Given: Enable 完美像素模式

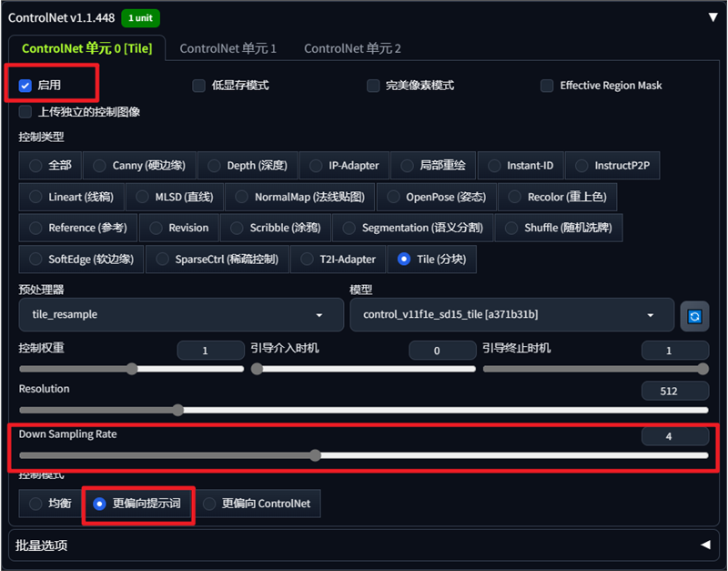Looking at the screenshot, I should [x=373, y=85].
